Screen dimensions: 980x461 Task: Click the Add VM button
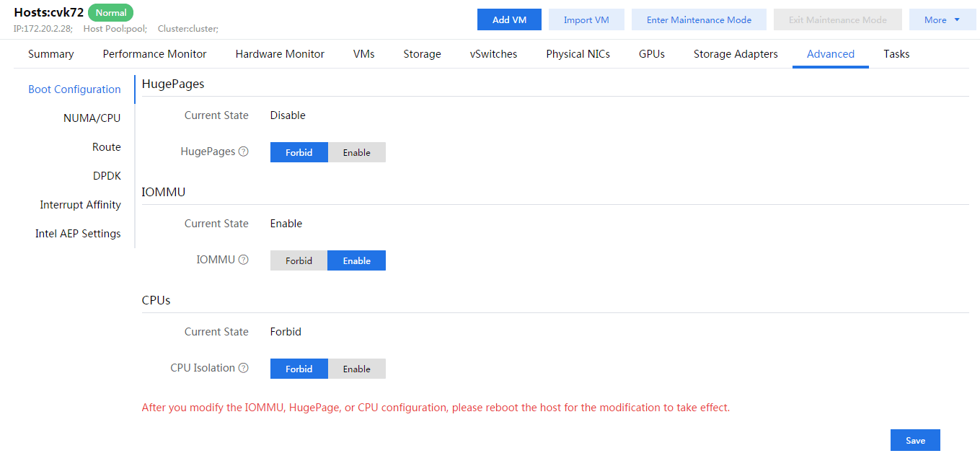[x=509, y=20]
